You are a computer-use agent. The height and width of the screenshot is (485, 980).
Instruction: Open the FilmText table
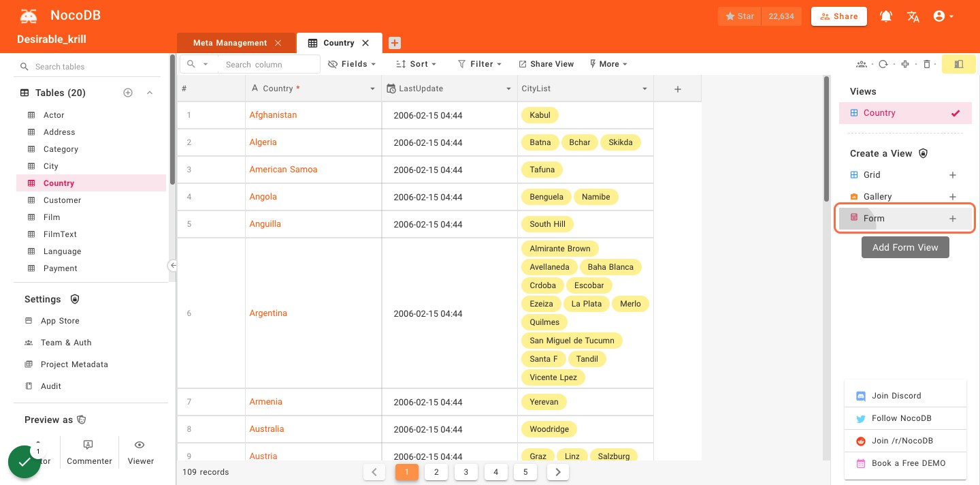point(91,234)
